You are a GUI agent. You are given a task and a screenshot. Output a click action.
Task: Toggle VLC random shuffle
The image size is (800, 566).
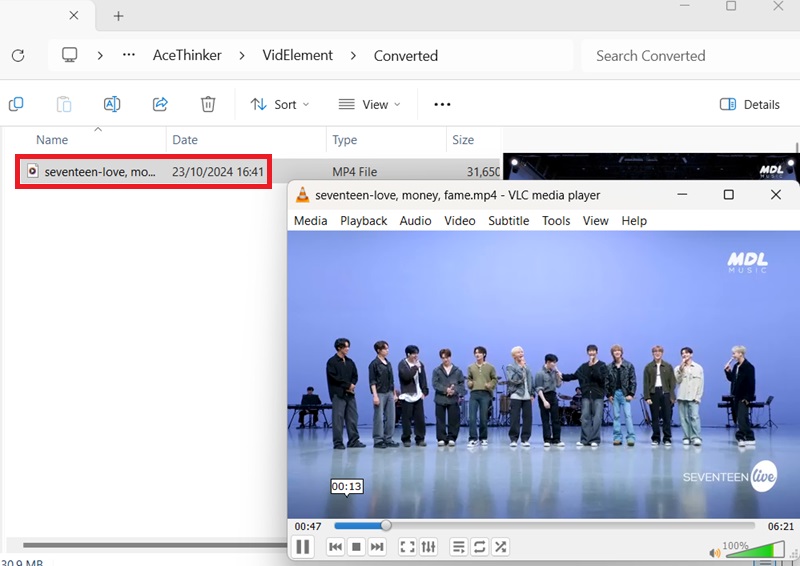point(501,547)
